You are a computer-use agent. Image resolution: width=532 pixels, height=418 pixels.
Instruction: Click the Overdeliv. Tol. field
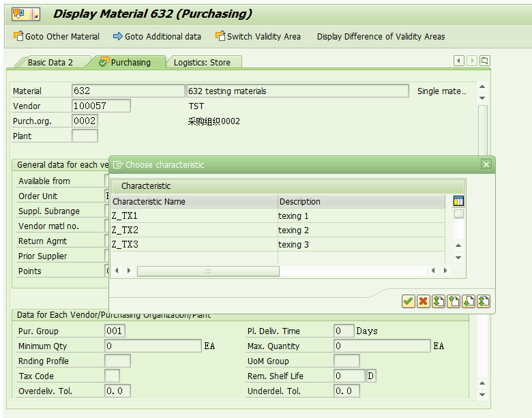(x=117, y=391)
